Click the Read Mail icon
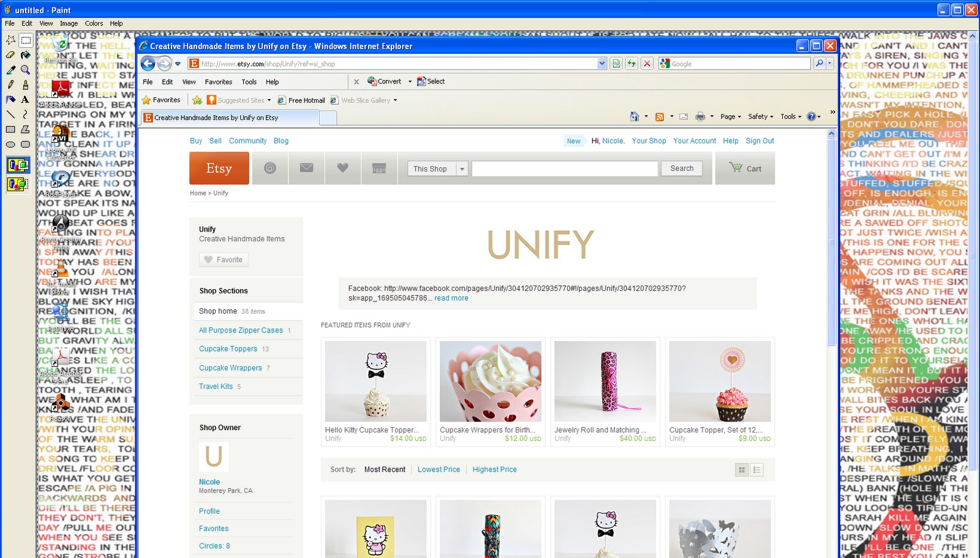The height and width of the screenshot is (558, 980). (684, 116)
